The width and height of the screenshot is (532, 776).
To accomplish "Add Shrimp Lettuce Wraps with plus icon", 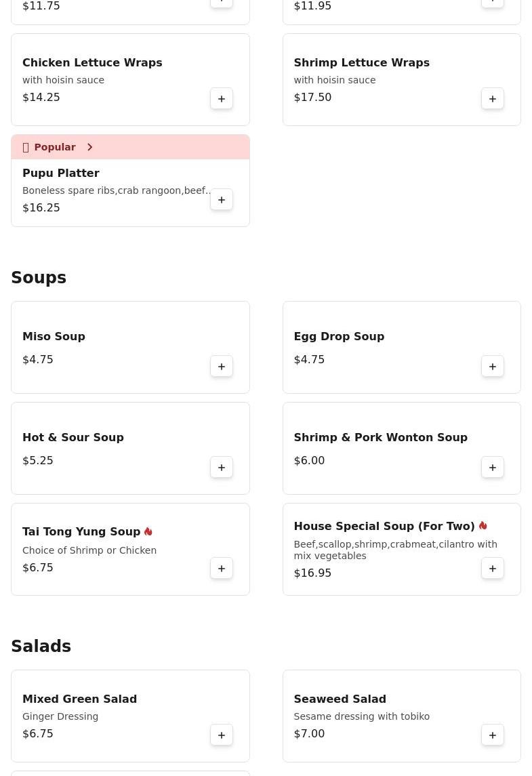I will [493, 99].
